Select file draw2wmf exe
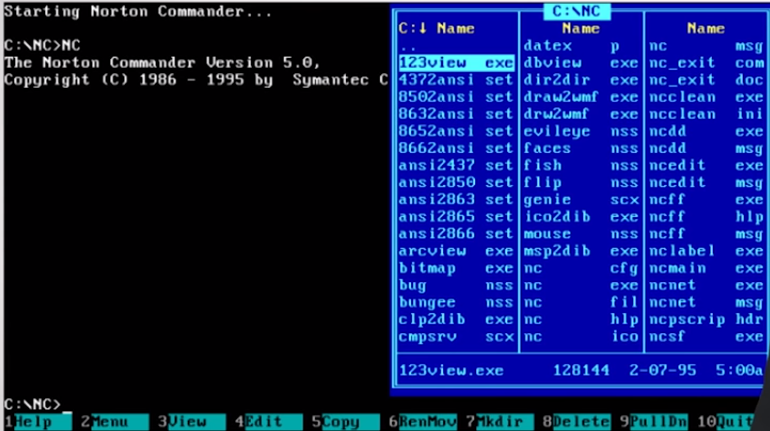This screenshot has width=770, height=431. click(x=581, y=97)
